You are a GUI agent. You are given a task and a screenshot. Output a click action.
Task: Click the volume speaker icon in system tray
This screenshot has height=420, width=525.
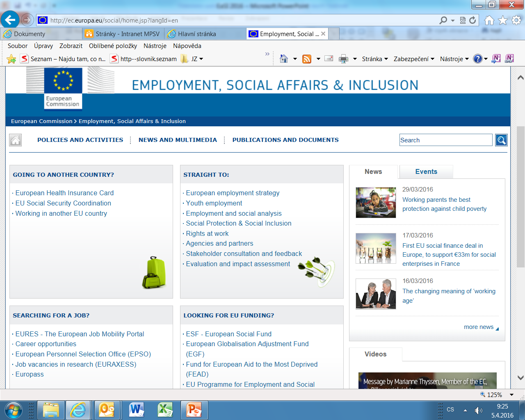[x=478, y=410]
